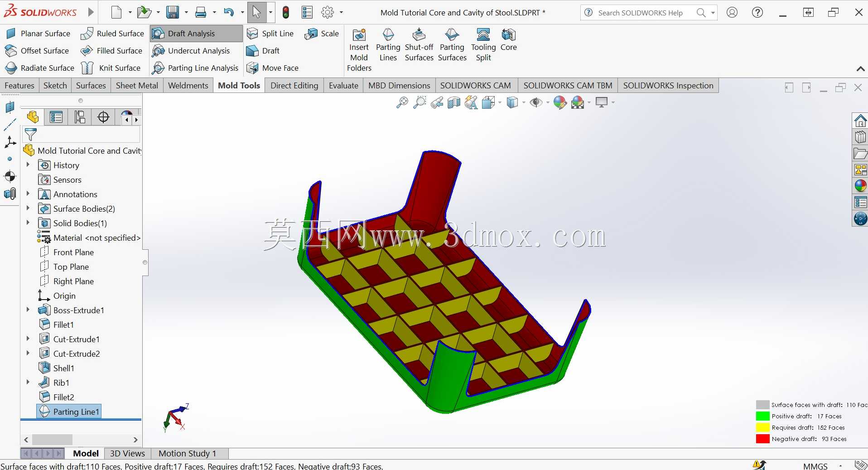The image size is (868, 470).
Task: Expand the Boss-Extrude1 feature
Action: point(28,310)
